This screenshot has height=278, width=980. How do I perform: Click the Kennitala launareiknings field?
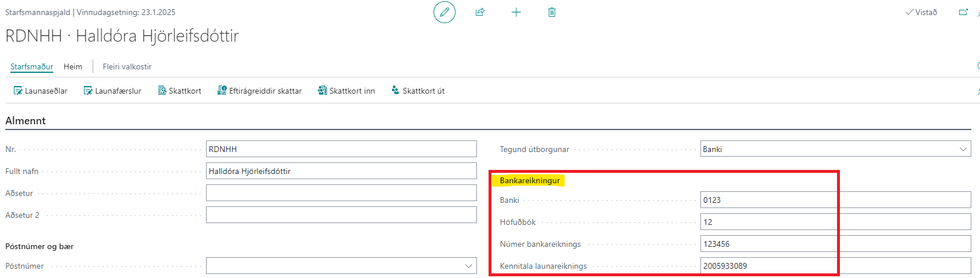(x=835, y=266)
